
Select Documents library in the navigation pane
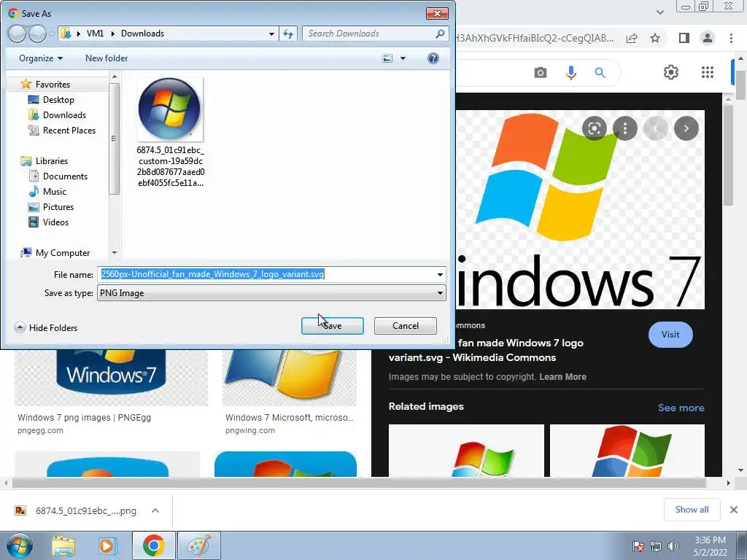[65, 176]
